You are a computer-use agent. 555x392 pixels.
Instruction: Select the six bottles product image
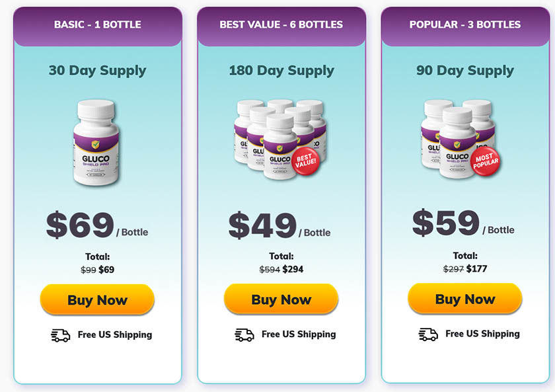(280, 139)
